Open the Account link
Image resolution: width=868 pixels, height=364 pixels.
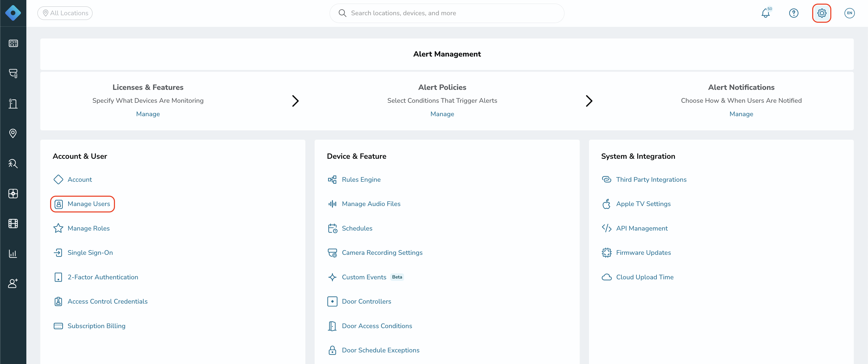pos(80,179)
